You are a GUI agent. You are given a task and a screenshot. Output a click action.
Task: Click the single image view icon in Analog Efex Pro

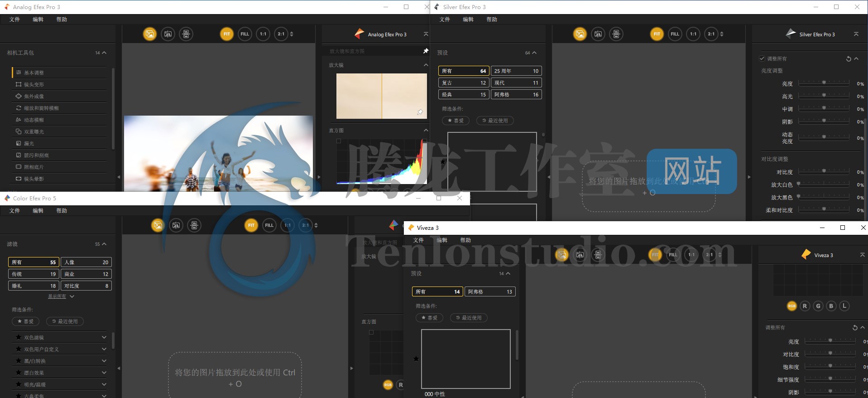pos(150,34)
